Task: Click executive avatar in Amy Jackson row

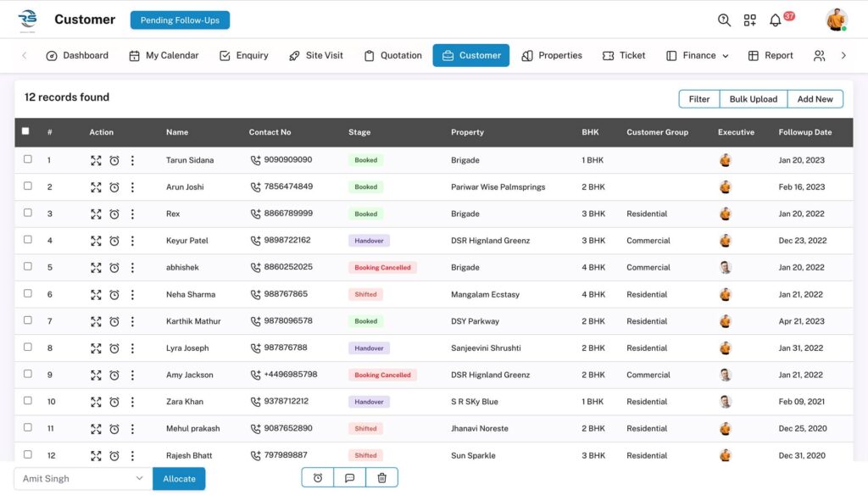Action: click(726, 375)
